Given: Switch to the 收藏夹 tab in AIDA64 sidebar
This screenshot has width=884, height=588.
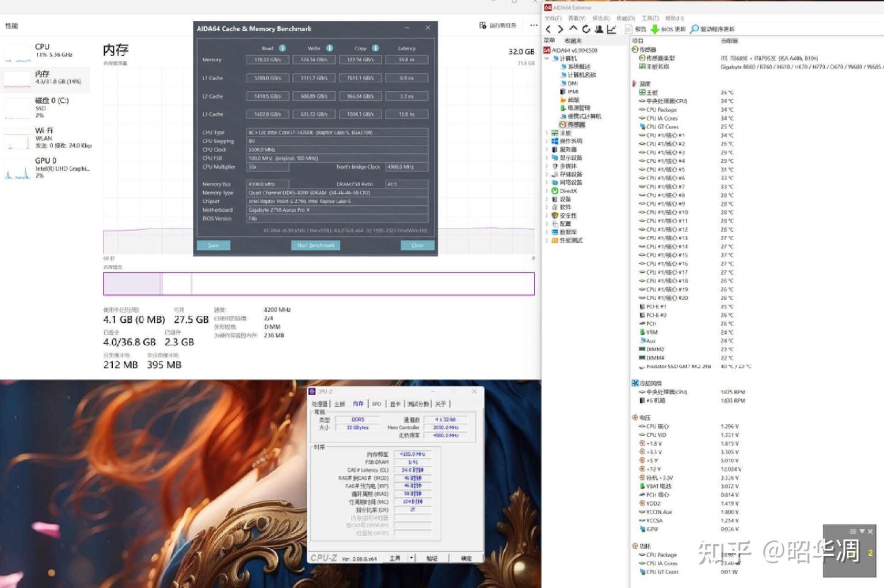Looking at the screenshot, I should (573, 41).
